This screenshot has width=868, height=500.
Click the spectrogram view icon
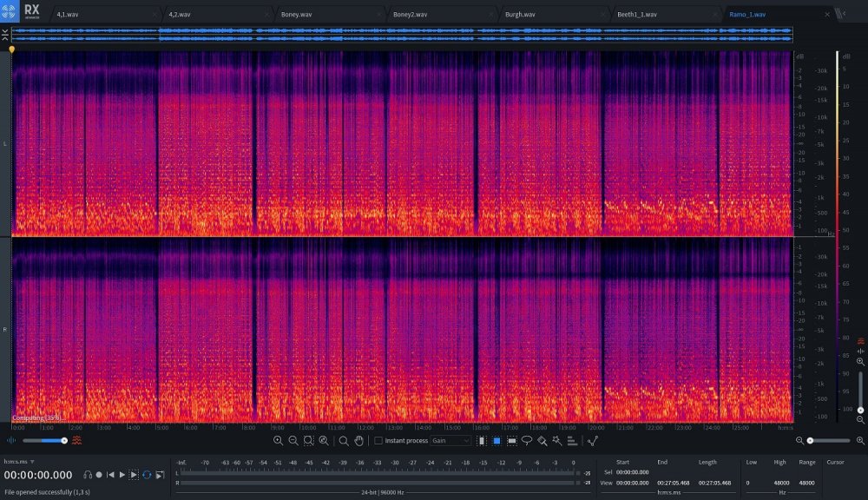[77, 440]
